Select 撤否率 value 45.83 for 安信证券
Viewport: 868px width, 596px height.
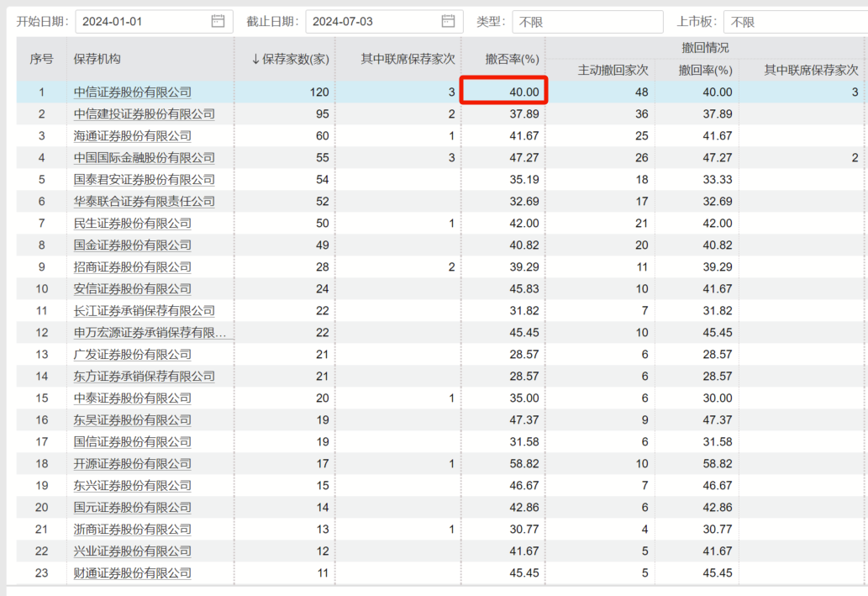[524, 289]
